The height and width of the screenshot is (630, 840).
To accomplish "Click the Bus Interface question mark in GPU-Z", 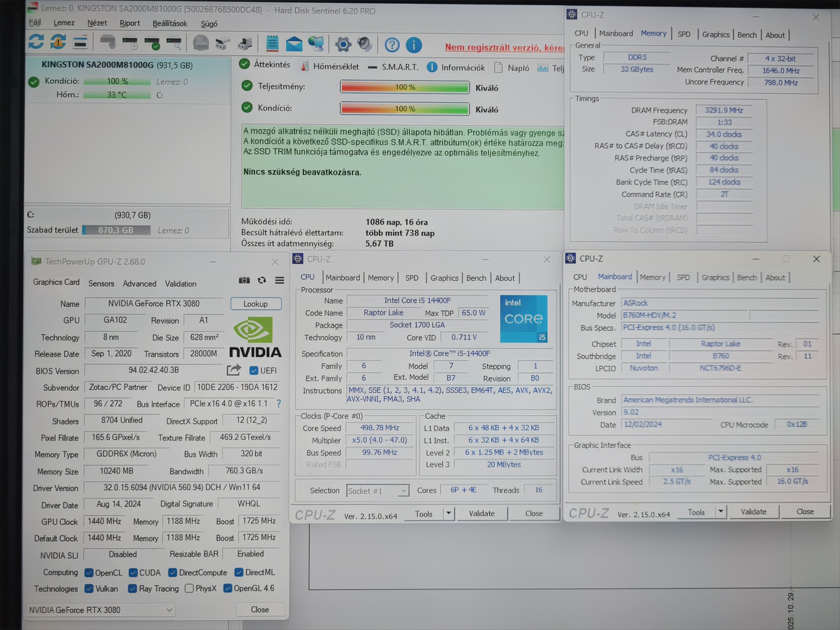I will tap(279, 403).
